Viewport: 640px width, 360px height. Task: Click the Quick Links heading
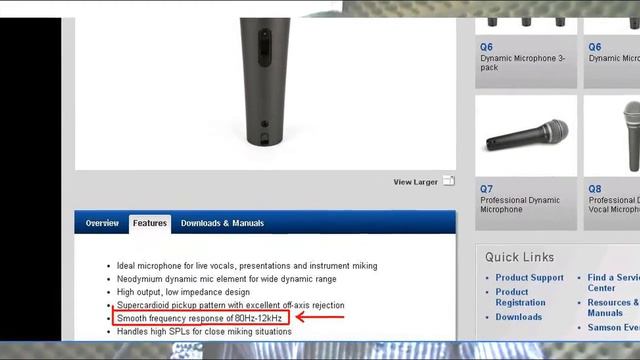click(x=520, y=257)
